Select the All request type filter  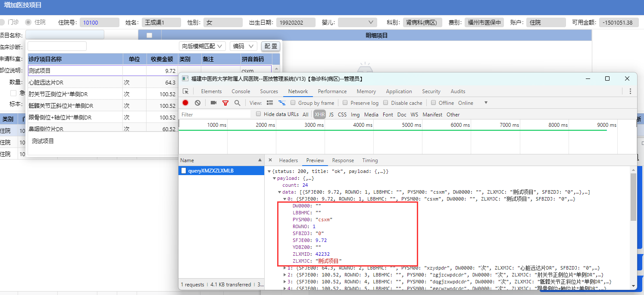coord(305,114)
